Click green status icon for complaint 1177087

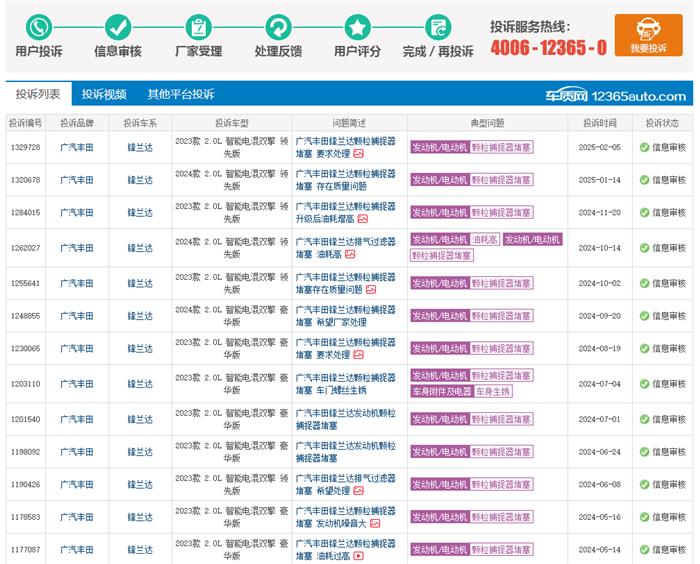click(644, 549)
